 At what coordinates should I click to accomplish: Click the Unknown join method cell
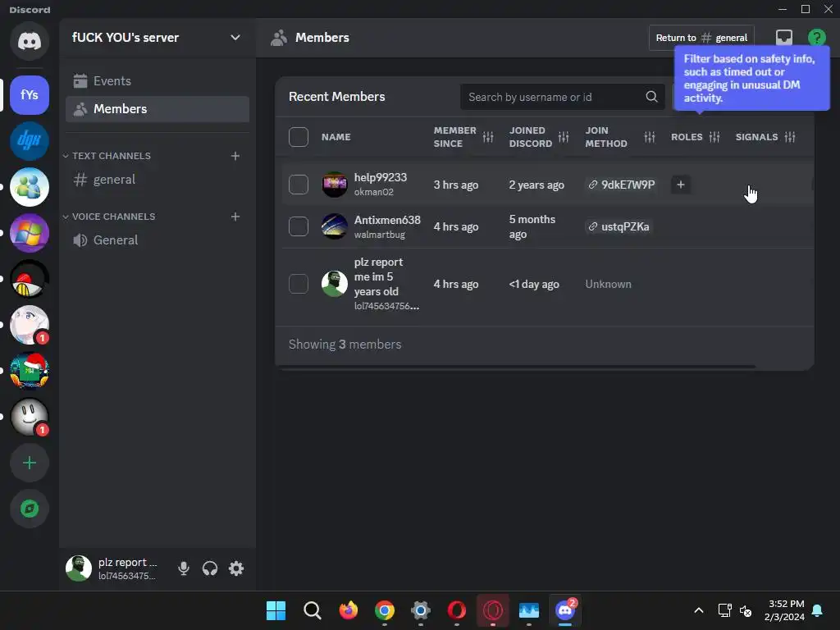pos(608,284)
